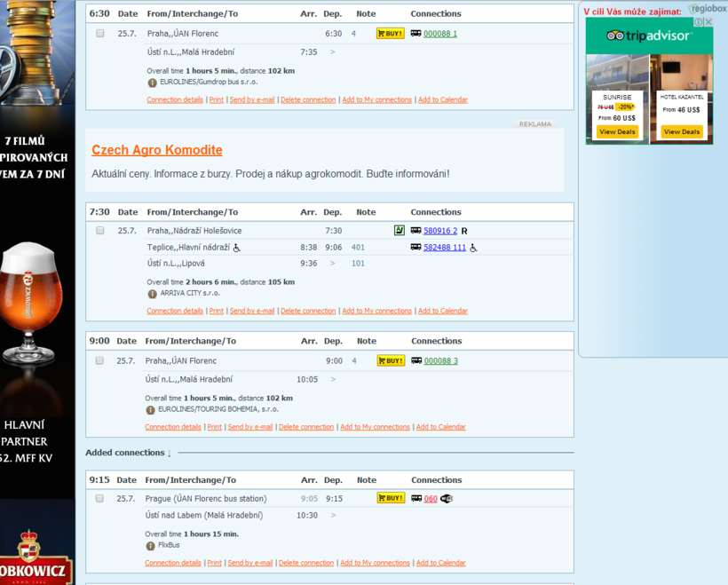728x585 pixels.
Task: Click info icon beside FlixBus carrier
Action: [151, 545]
